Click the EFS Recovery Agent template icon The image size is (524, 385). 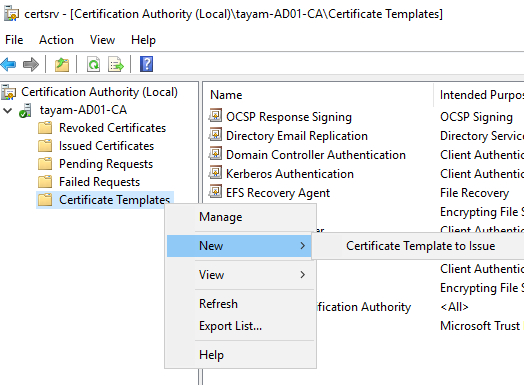[216, 192]
